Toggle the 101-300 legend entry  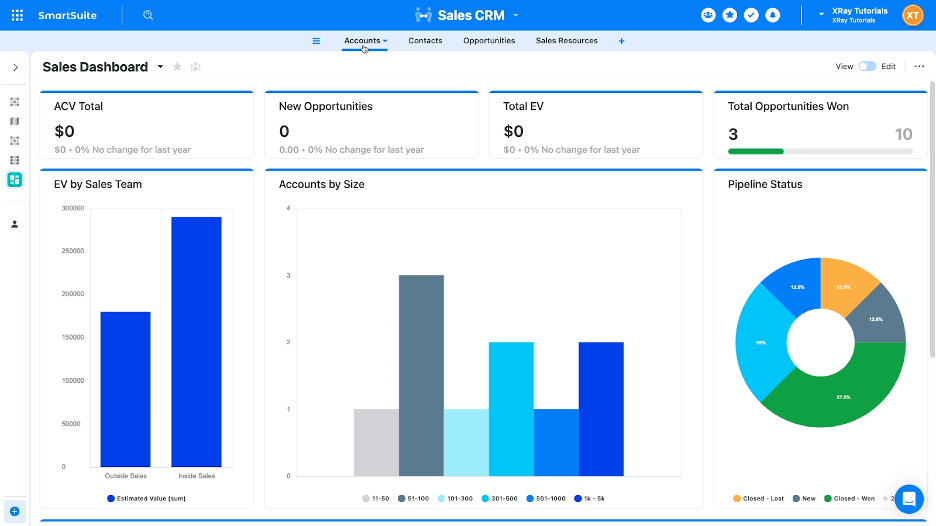coord(455,499)
